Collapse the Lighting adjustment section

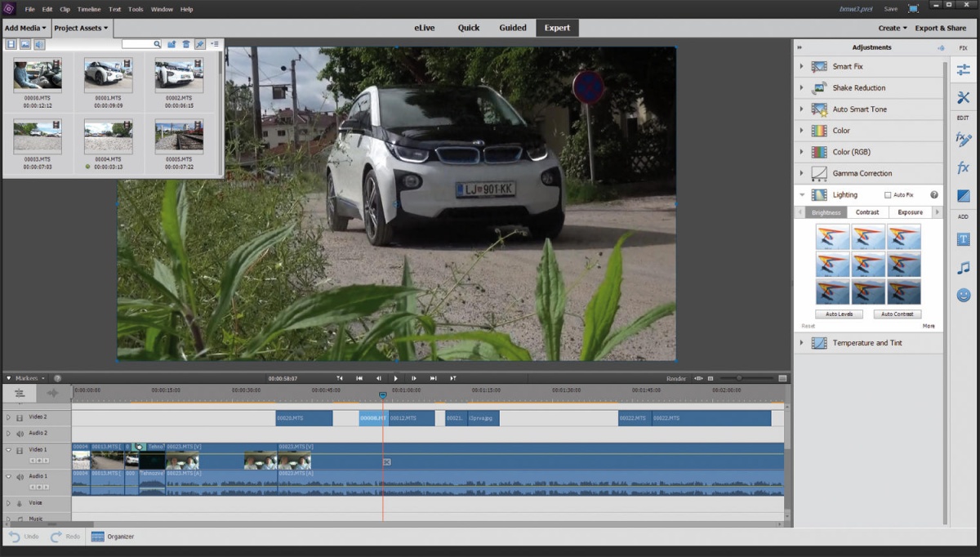click(x=802, y=194)
